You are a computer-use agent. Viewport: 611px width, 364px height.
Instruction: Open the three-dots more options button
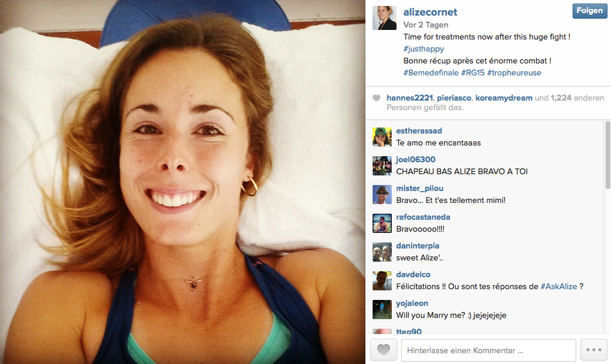pos(594,350)
